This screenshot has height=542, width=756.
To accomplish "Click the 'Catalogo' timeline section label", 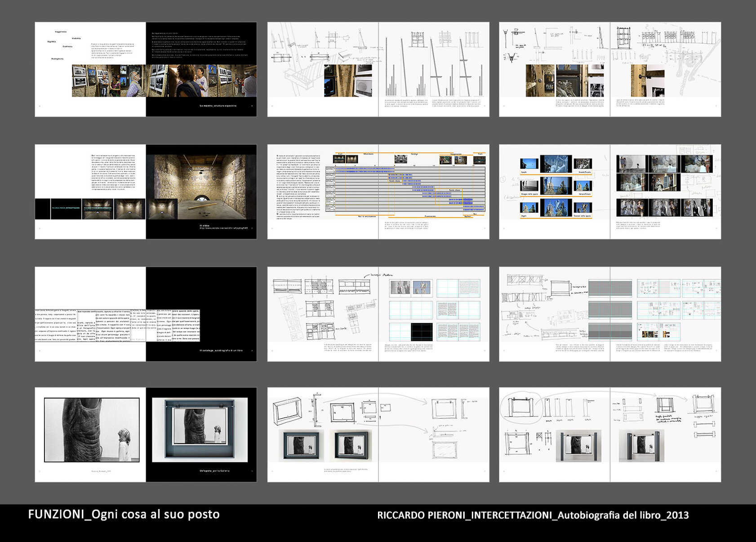I will pyautogui.click(x=414, y=154).
